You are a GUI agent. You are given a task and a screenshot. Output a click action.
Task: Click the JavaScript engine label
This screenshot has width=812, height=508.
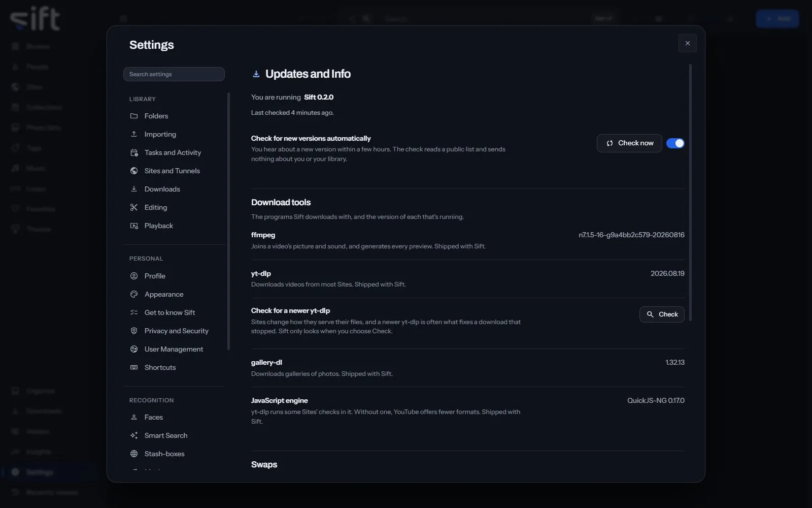[279, 400]
